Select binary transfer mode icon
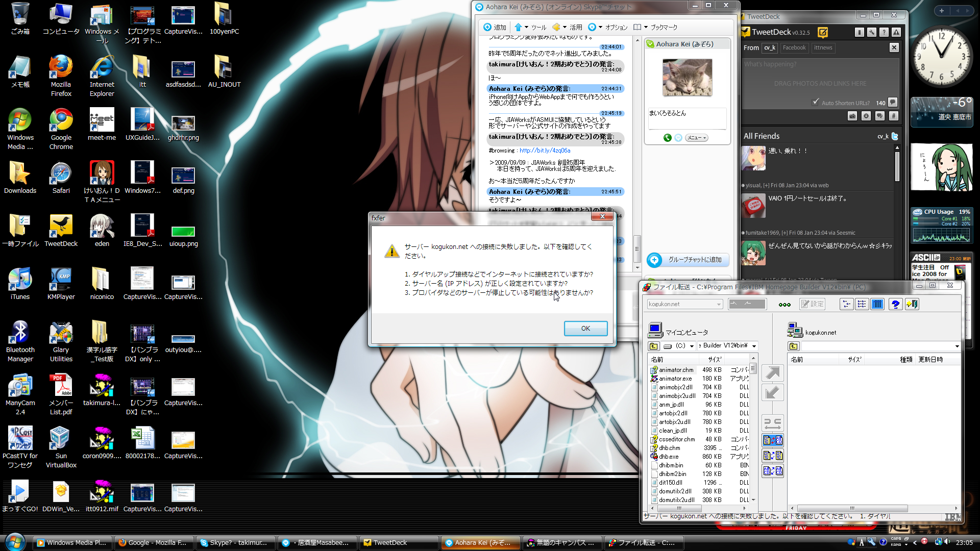Image resolution: width=980 pixels, height=551 pixels. (772, 456)
